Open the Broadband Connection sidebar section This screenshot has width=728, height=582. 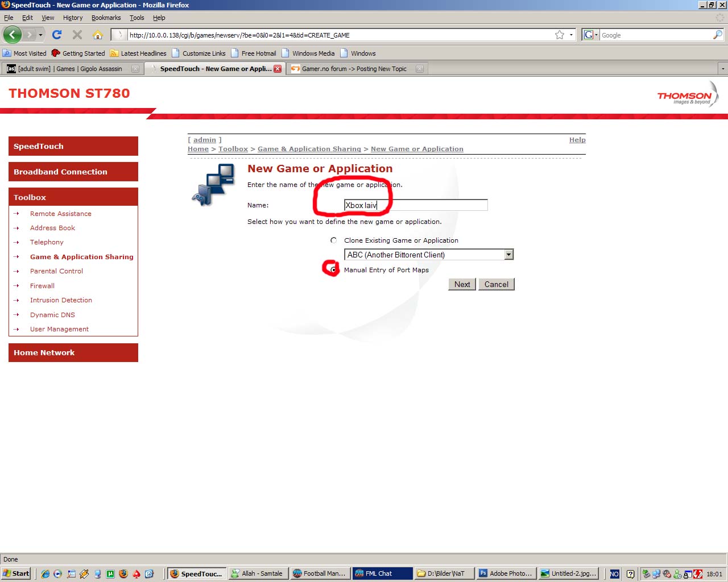(x=73, y=172)
